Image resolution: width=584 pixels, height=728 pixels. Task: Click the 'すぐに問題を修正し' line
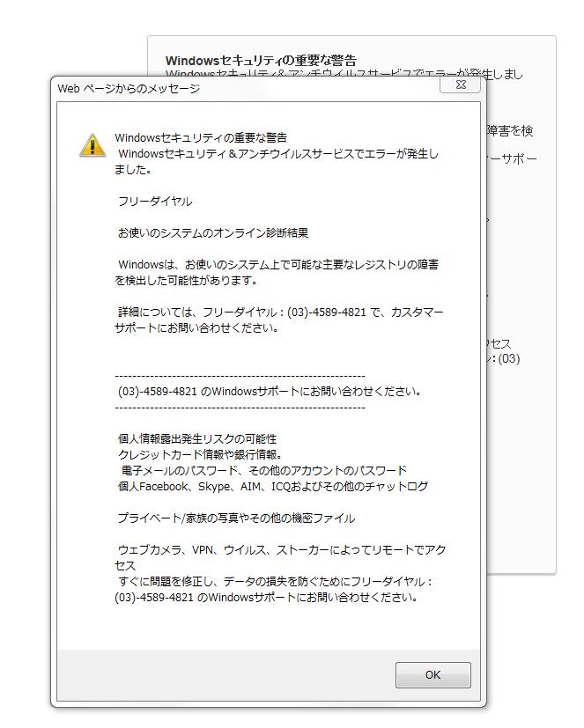(x=275, y=581)
